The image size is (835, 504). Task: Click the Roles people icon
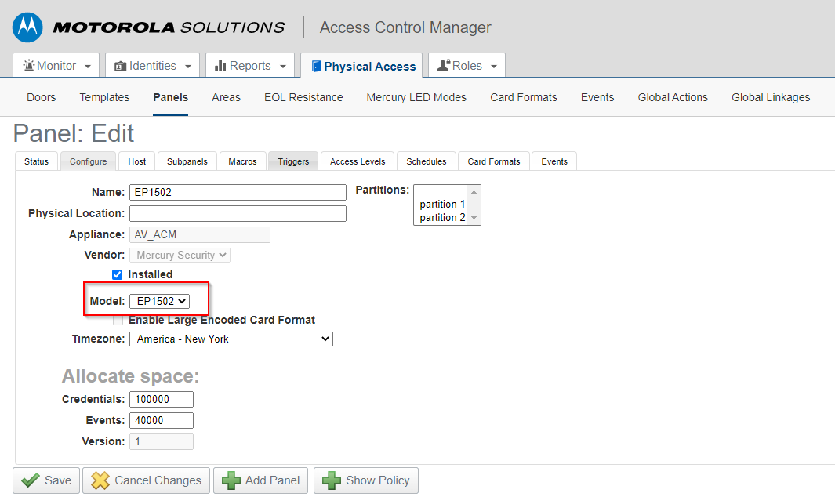click(x=445, y=65)
